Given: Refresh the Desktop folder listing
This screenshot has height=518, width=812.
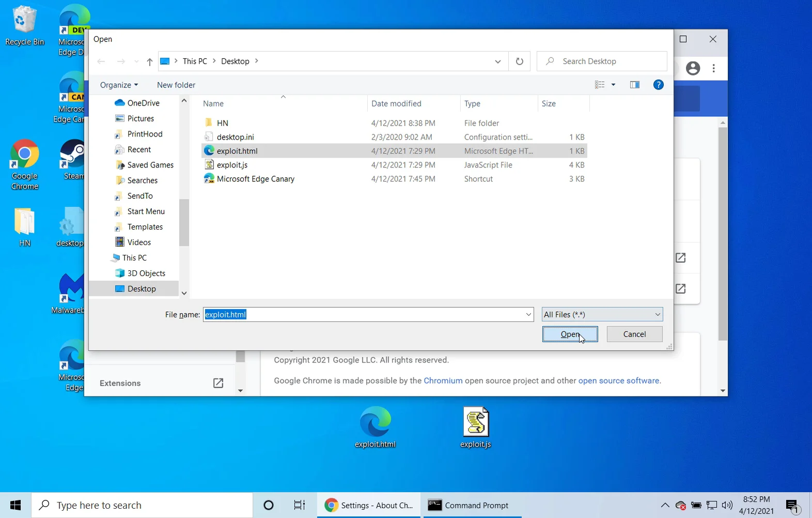Looking at the screenshot, I should [x=519, y=61].
